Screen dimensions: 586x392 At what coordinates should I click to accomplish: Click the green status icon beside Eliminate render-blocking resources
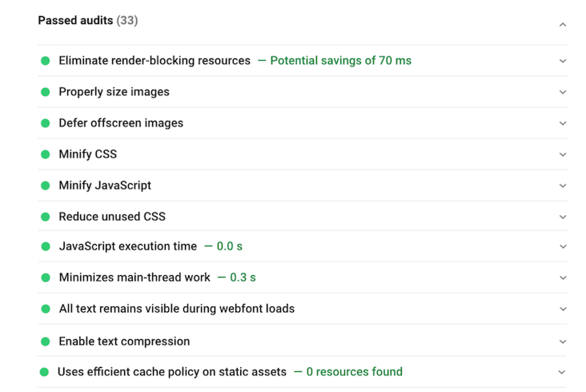coord(45,61)
